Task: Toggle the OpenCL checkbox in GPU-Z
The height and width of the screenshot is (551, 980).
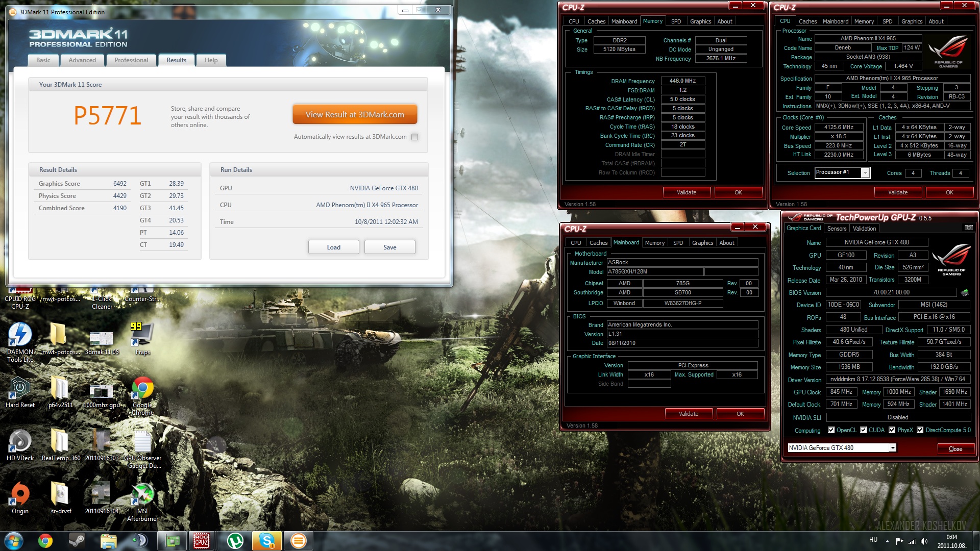Action: [831, 430]
